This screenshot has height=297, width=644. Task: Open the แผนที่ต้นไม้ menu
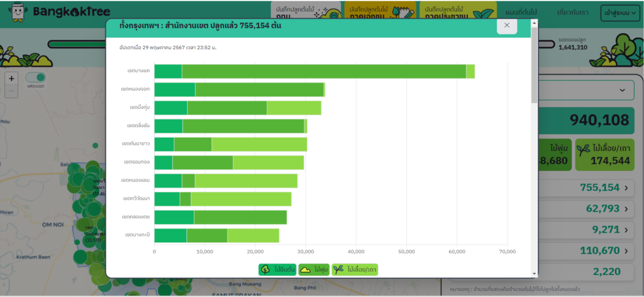pyautogui.click(x=521, y=13)
